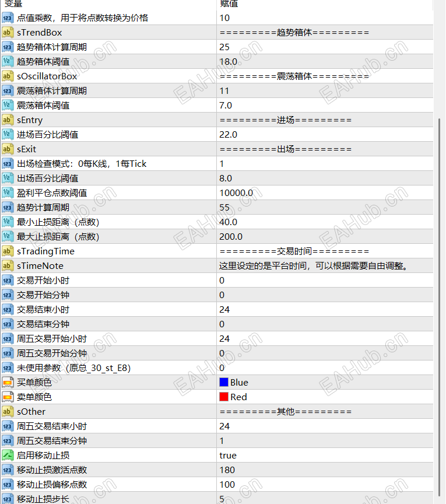Click the 震荡箱体 separator value text

(294, 76)
